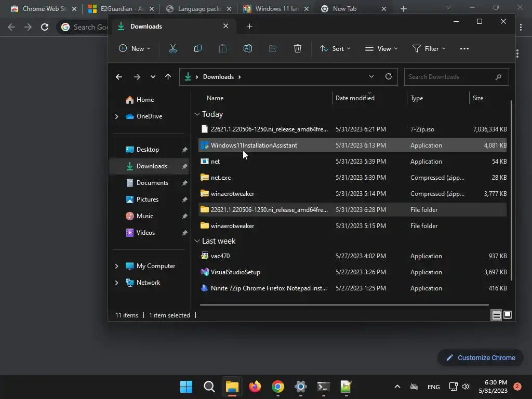Open the New item dropdown
The height and width of the screenshot is (399, 532).
tap(135, 48)
